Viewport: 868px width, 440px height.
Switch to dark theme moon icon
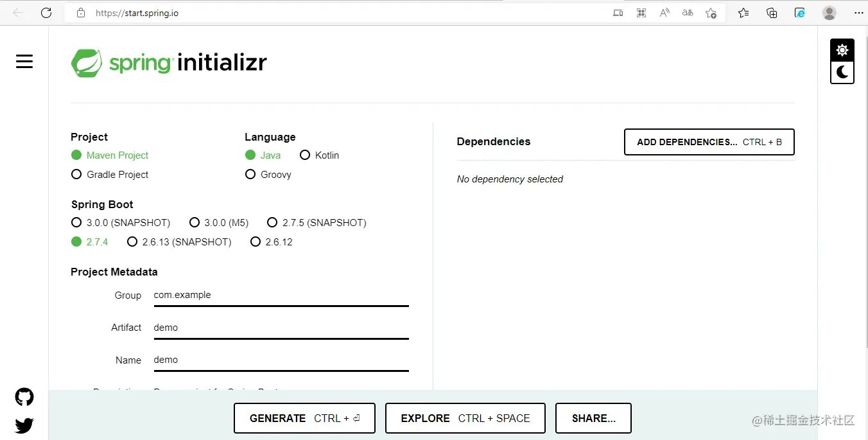pos(842,72)
